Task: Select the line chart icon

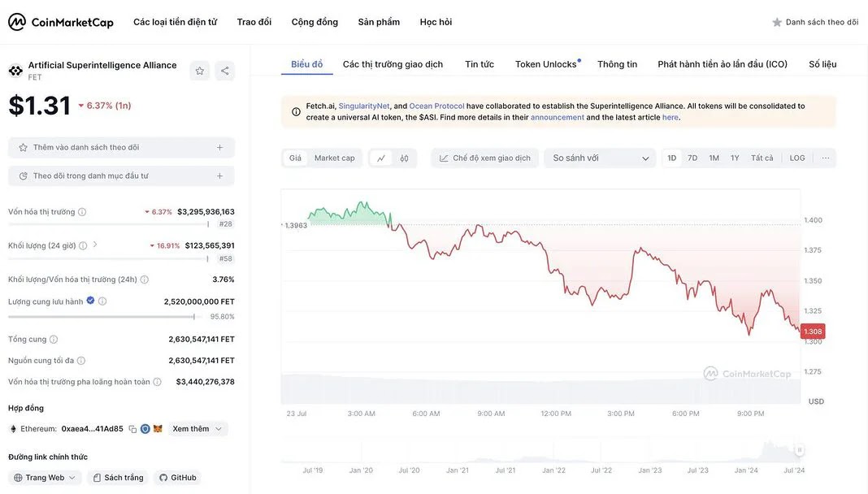Action: tap(381, 158)
